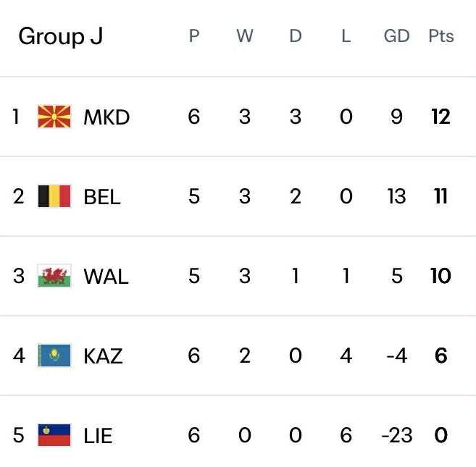Image resolution: width=476 pixels, height=467 pixels.
Task: Click LIE's -23 goal difference
Action: point(396,435)
